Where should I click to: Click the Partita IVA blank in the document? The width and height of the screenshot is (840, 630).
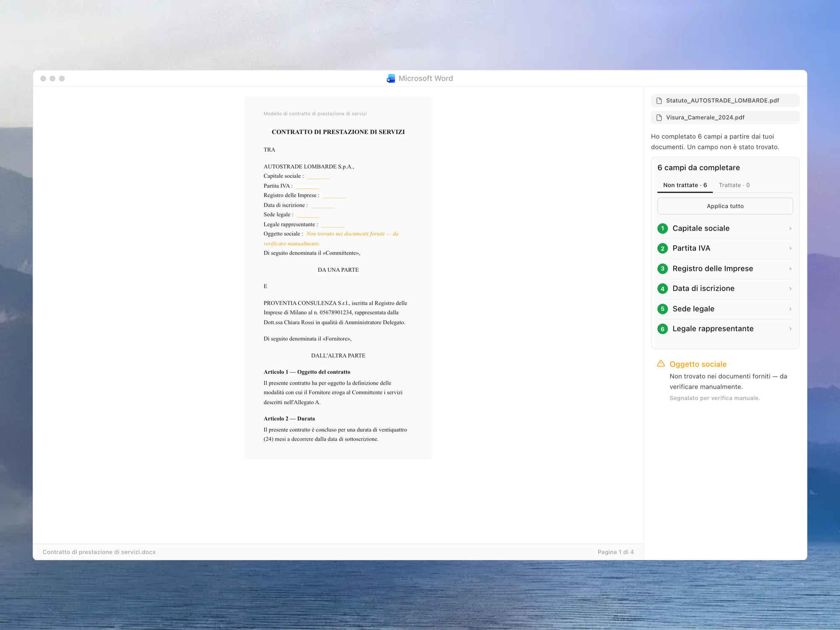[x=307, y=186]
